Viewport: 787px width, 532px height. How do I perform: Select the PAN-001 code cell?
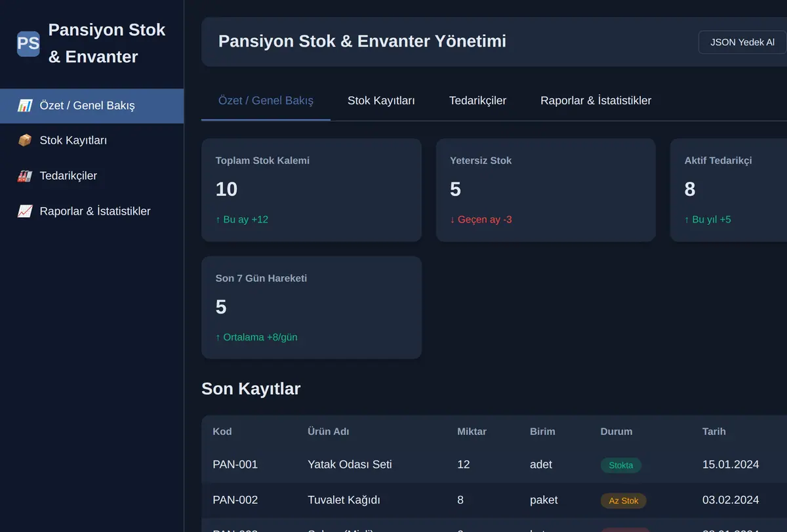235,464
